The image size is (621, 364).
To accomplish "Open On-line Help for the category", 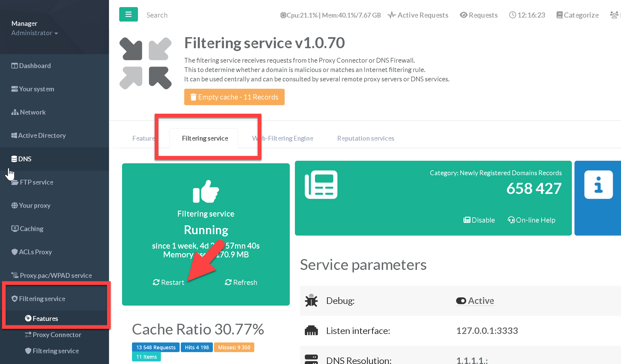I will point(532,220).
